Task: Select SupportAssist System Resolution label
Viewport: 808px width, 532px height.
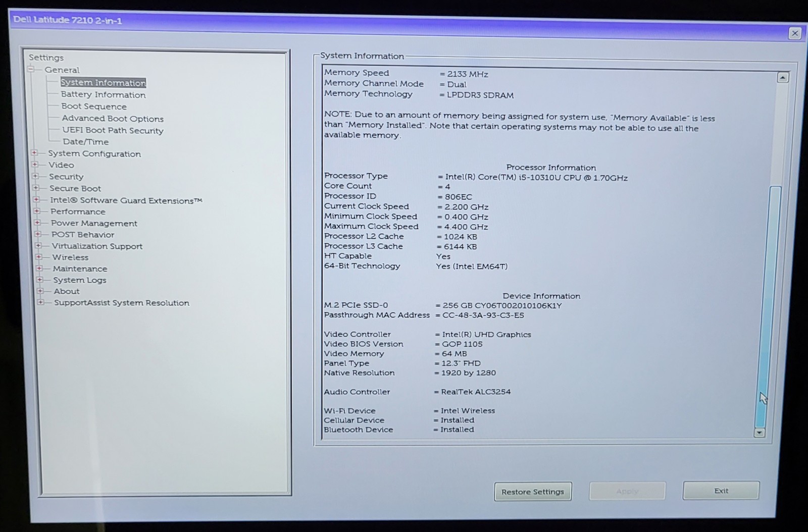Action: [x=122, y=303]
